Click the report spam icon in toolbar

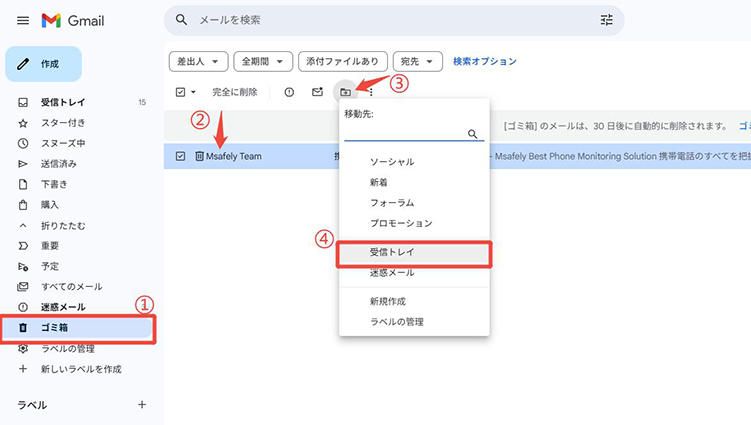[x=289, y=92]
